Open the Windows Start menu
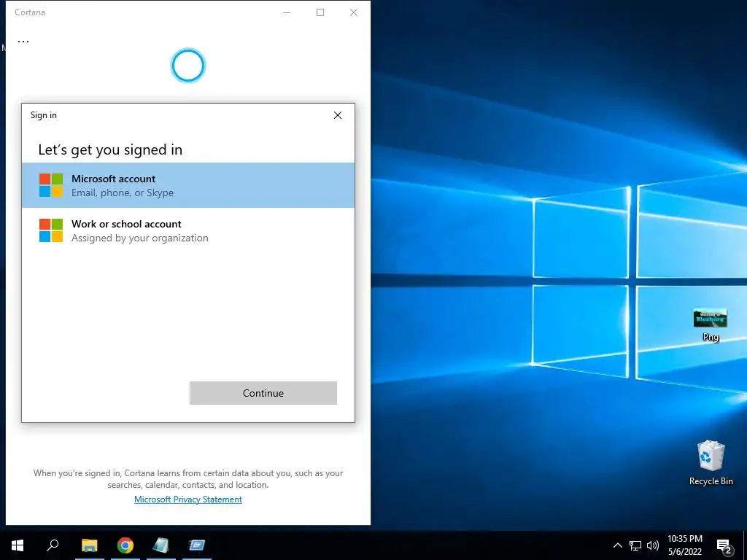 point(18,545)
